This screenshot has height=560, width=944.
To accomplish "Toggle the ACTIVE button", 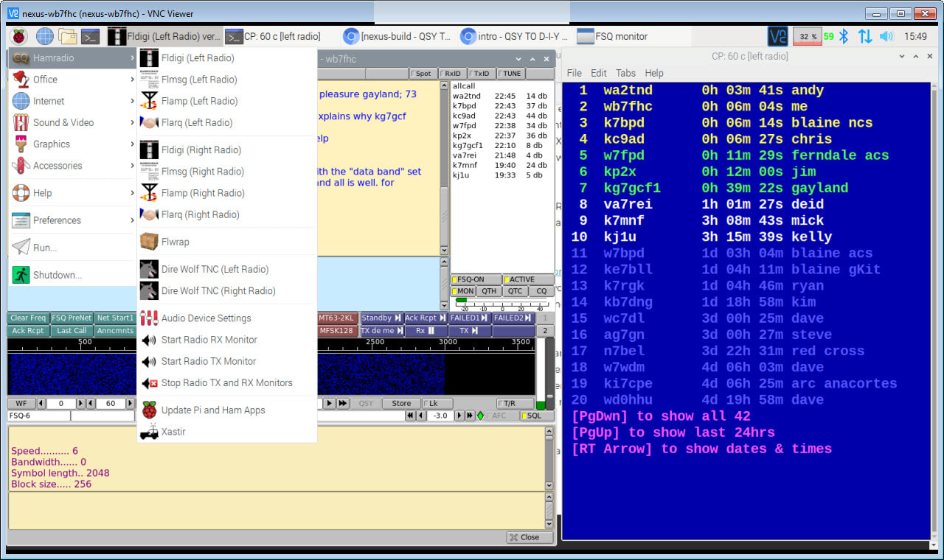I will coord(528,279).
